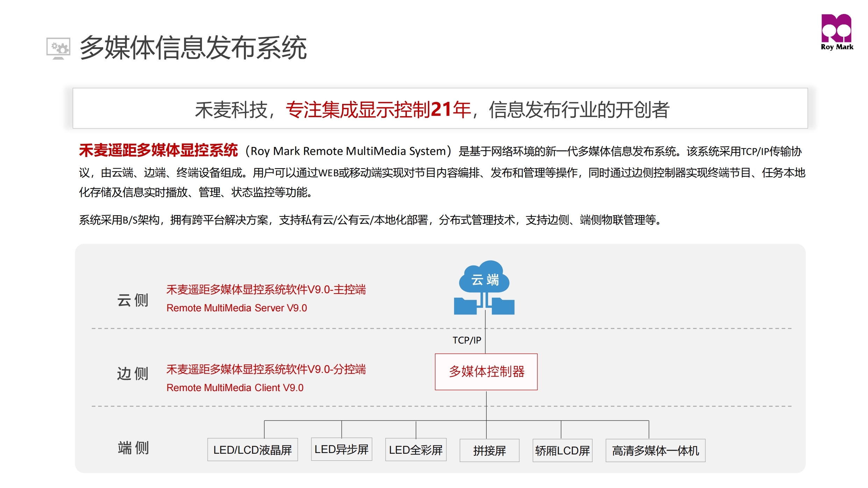Click the red heading 禾麦遥距多媒体显控系统
The height and width of the screenshot is (488, 868).
pyautogui.click(x=158, y=150)
